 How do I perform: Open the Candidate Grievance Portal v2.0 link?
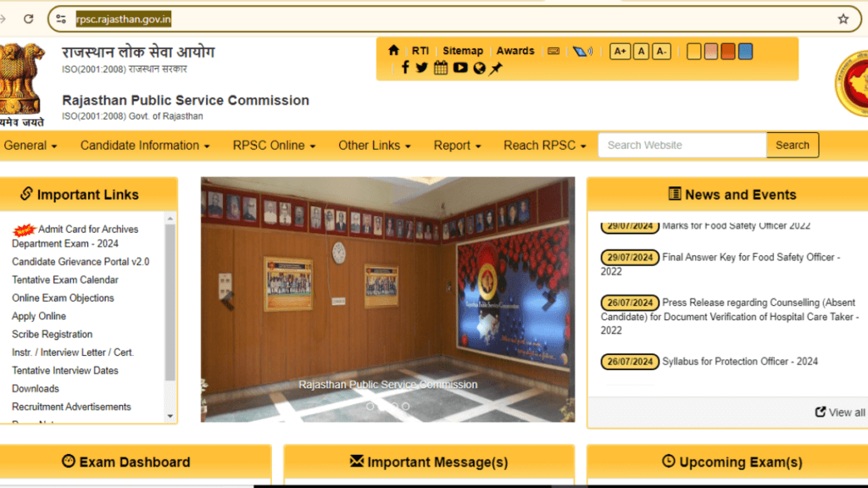[81, 261]
